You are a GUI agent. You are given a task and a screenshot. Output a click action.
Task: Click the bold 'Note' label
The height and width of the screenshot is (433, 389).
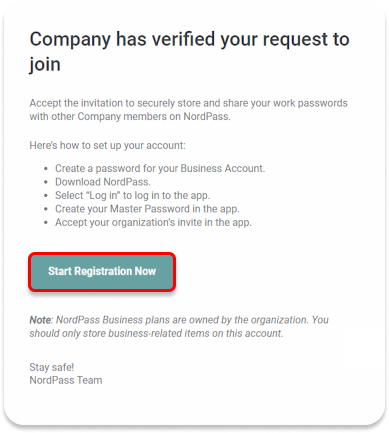[x=41, y=320]
